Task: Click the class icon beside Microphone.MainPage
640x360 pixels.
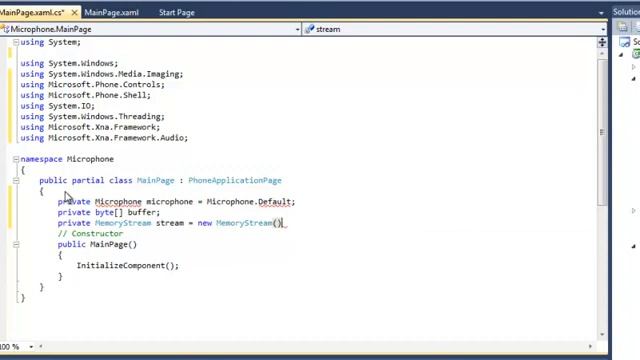Action: [x=4, y=29]
